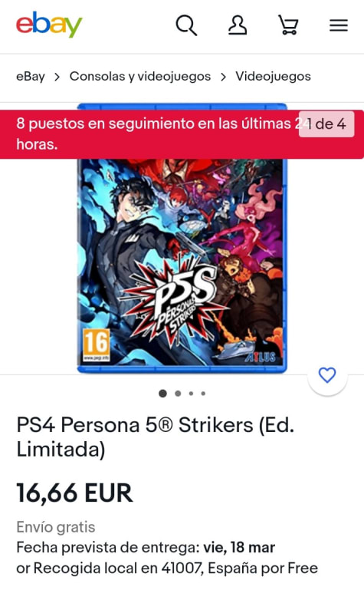
Task: View the shopping cart icon
Action: (288, 25)
